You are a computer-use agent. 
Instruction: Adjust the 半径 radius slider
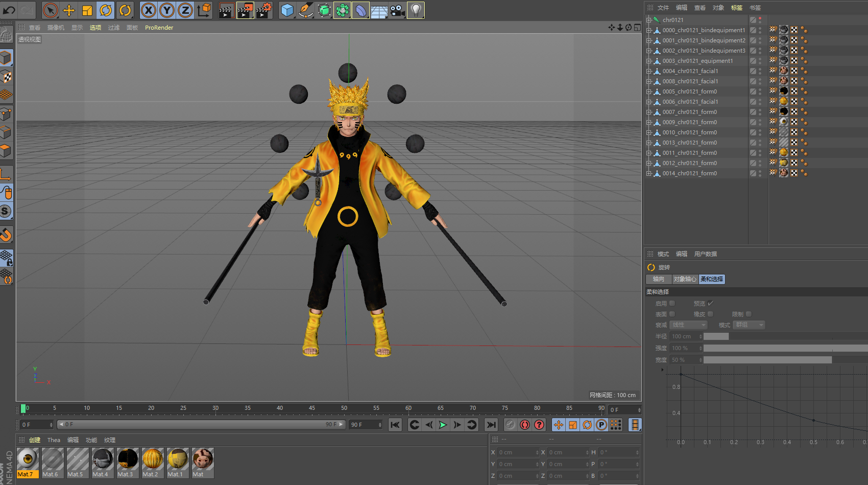(785, 336)
